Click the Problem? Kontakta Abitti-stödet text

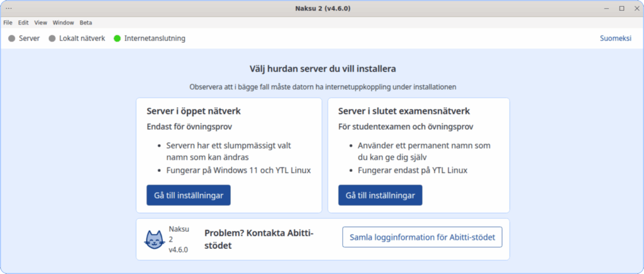pos(258,239)
